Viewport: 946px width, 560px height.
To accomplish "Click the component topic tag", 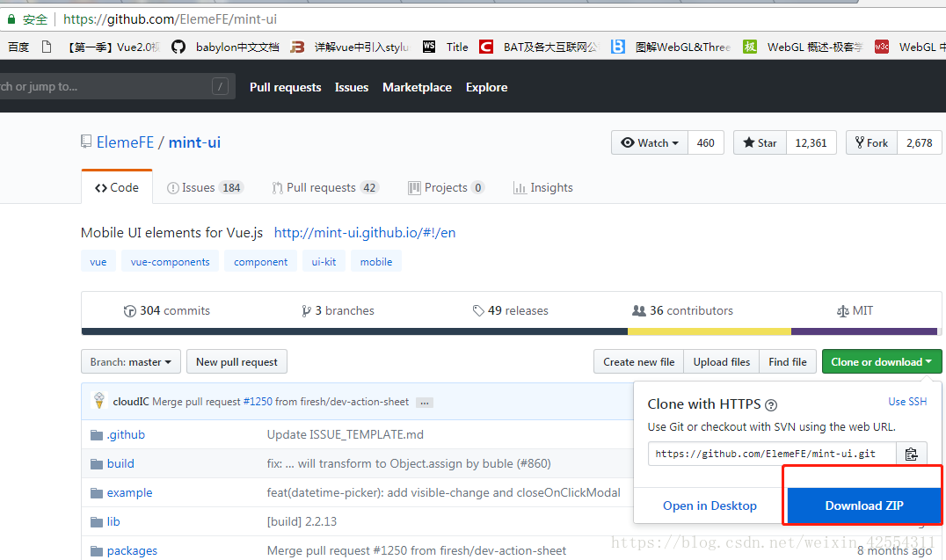I will tap(260, 262).
